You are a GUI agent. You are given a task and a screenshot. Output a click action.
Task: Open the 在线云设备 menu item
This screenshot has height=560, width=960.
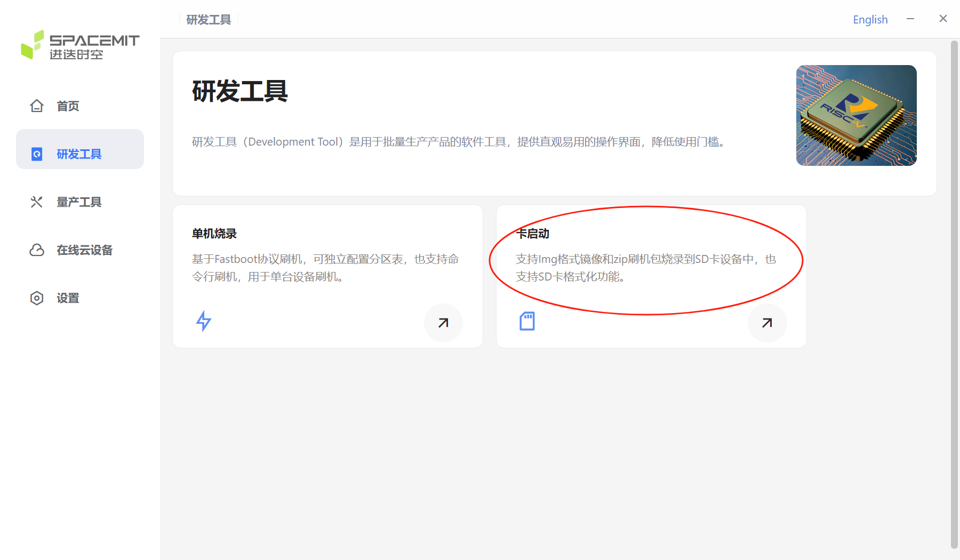[80, 250]
